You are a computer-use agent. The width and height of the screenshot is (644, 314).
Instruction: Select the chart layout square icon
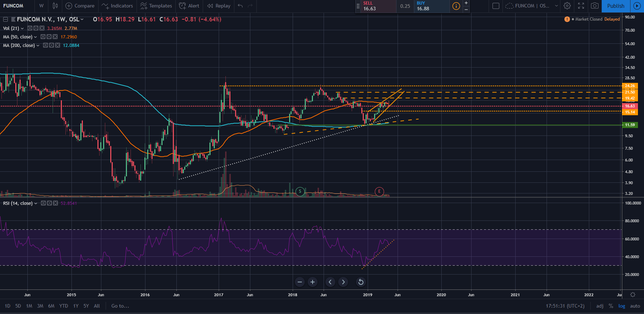click(496, 6)
